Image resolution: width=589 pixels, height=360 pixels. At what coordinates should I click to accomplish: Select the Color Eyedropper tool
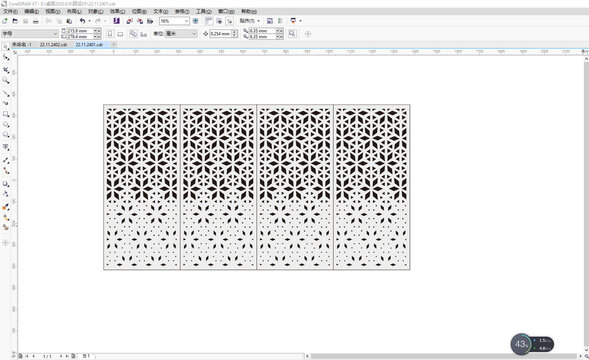tap(6, 207)
